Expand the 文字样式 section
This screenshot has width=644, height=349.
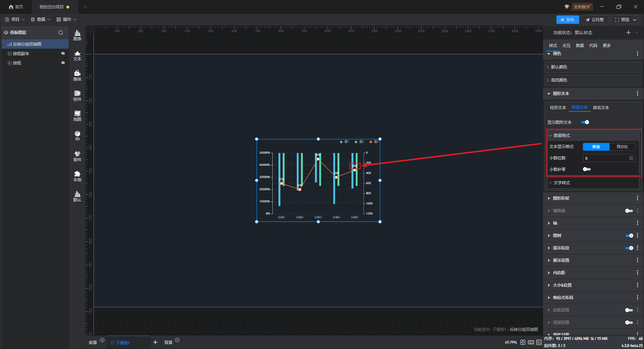point(593,183)
